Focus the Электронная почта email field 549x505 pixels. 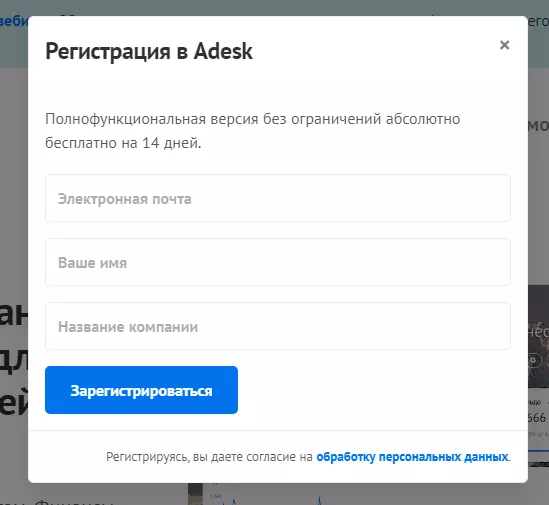tap(278, 198)
